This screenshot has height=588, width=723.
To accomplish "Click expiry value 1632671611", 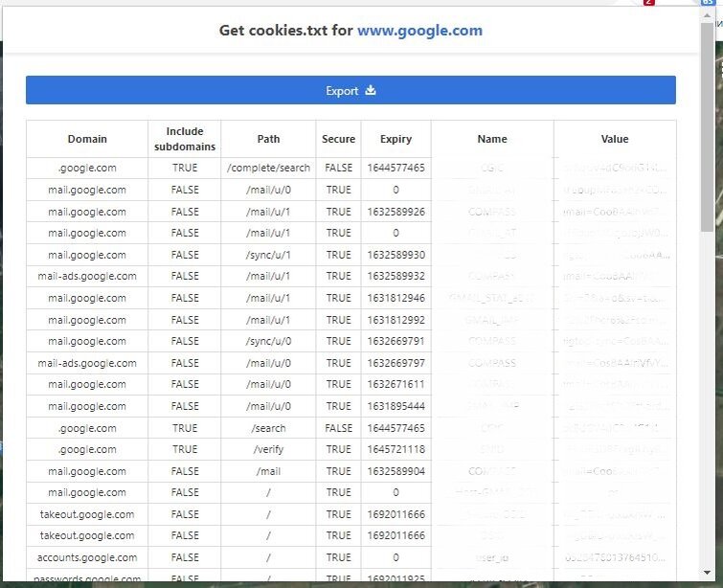I will coord(395,385).
